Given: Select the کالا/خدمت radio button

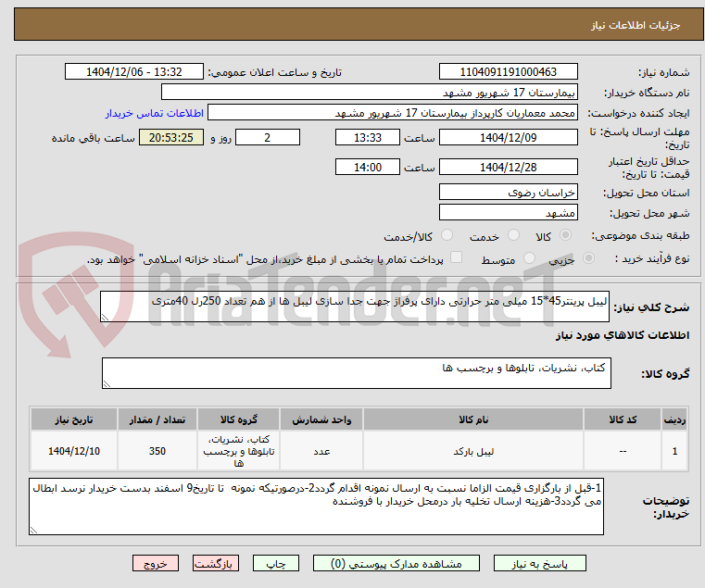Looking at the screenshot, I should click(447, 235).
